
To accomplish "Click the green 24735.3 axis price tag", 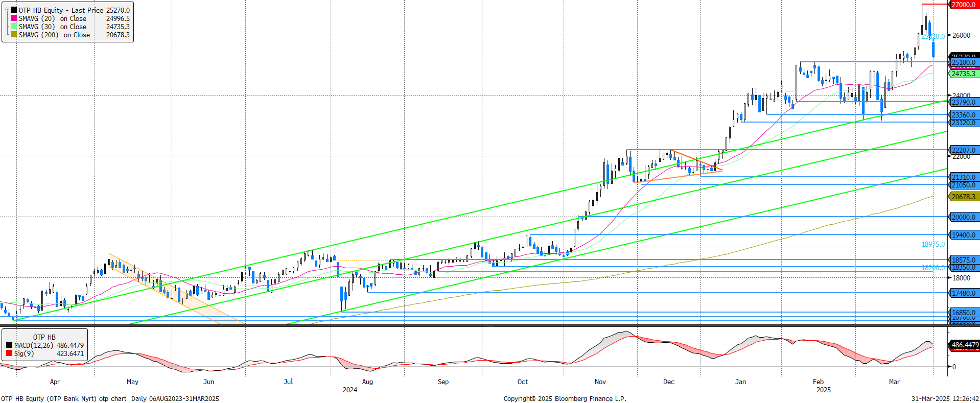I will (964, 74).
